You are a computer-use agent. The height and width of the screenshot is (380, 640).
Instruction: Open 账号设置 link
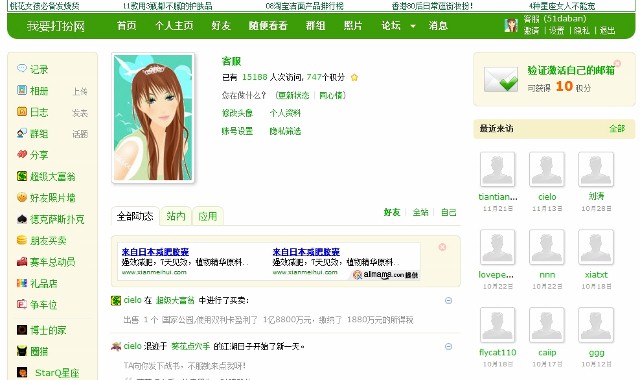(x=237, y=131)
